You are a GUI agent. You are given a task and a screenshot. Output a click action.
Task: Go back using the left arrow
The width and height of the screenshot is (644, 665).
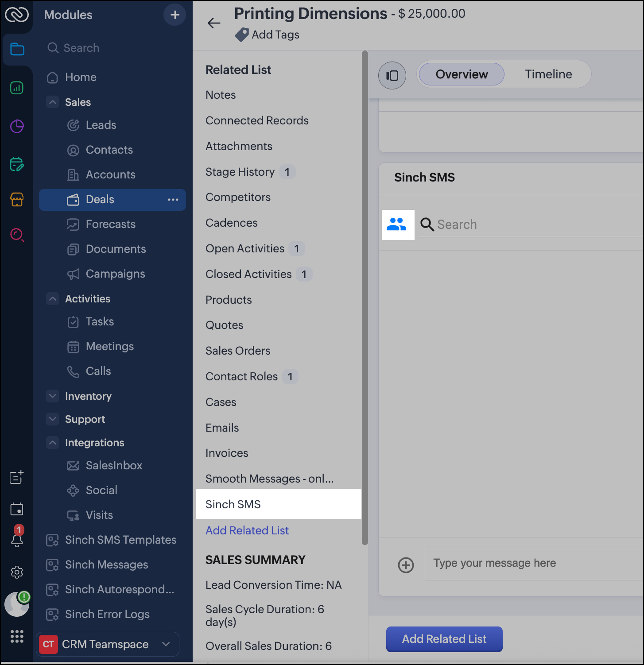click(214, 23)
